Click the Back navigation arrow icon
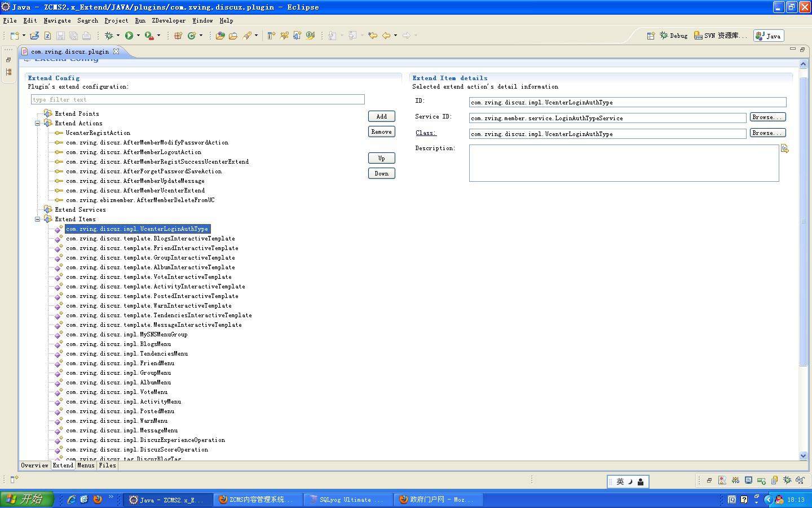Viewport: 812px width, 508px height. 386,36
